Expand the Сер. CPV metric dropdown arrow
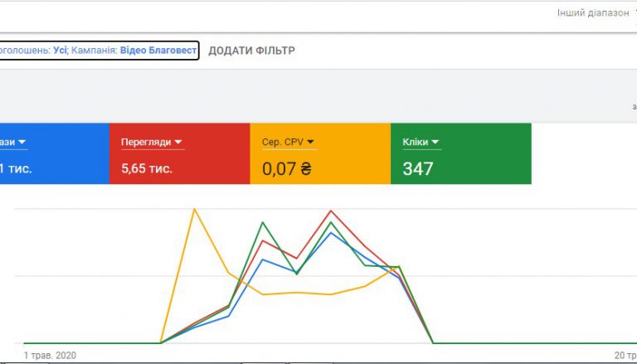Viewport: 637px width, 364px height. 310,143
